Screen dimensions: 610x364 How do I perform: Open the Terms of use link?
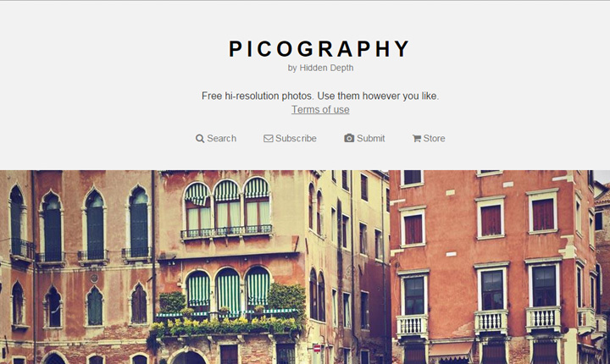(x=320, y=110)
